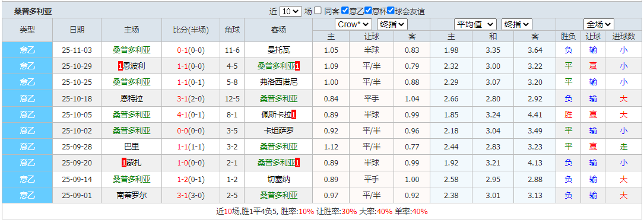Click the 比分(半场) column header
Screen dimensions: 644x220
(191, 30)
